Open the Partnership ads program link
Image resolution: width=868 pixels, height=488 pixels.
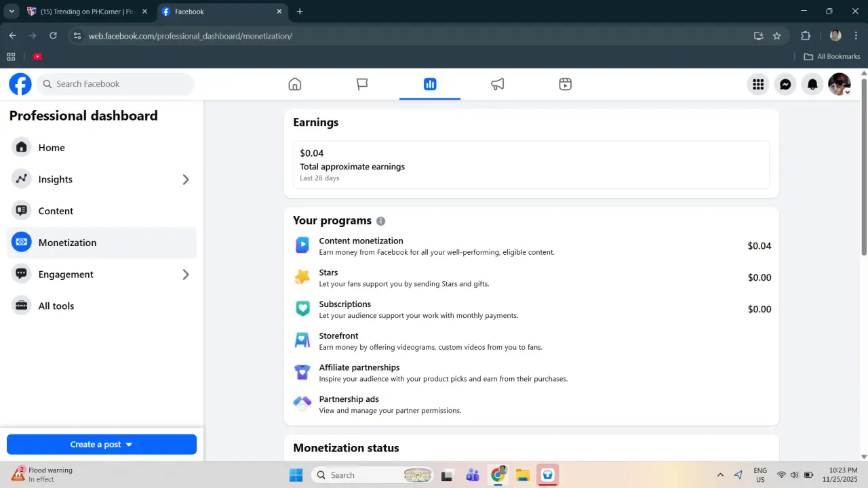click(x=349, y=399)
